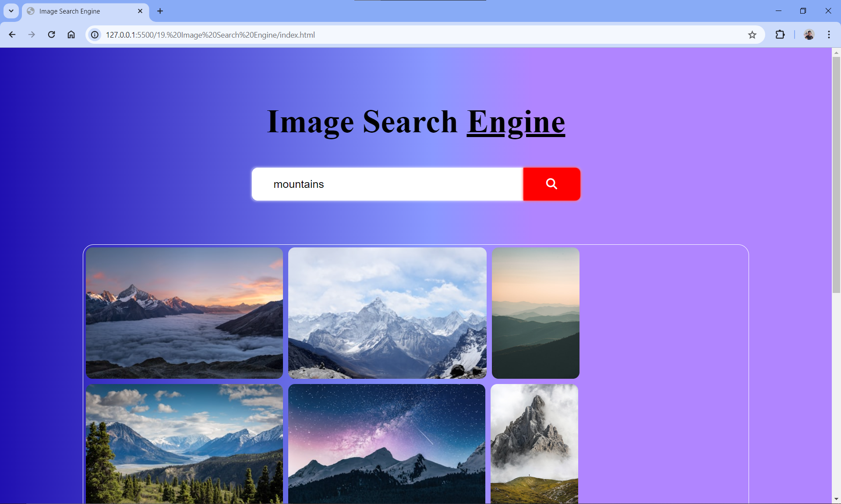Click the page vertical scrollbar thumb
Image resolution: width=841 pixels, height=504 pixels.
point(836,175)
